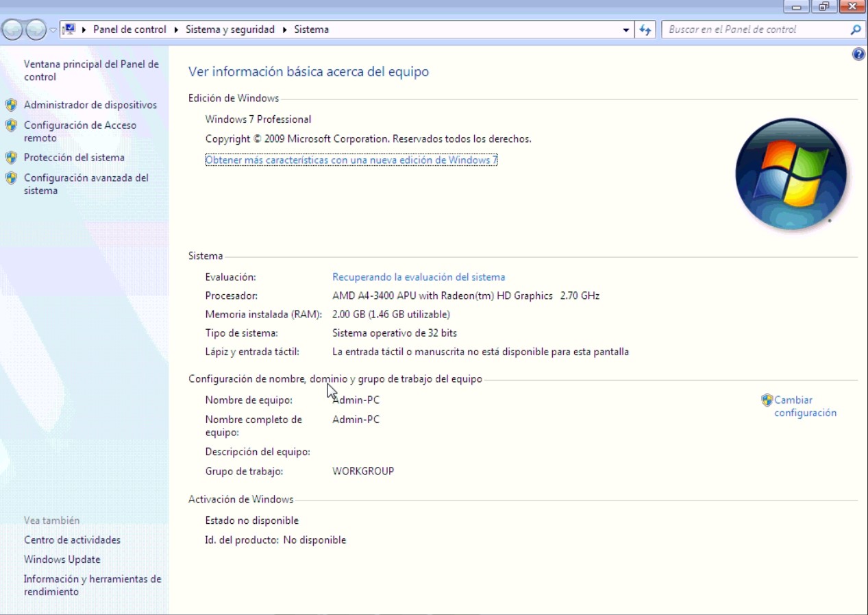Click 'Cambiar configuración' link
Screen dimensions: 868x615
coord(805,407)
